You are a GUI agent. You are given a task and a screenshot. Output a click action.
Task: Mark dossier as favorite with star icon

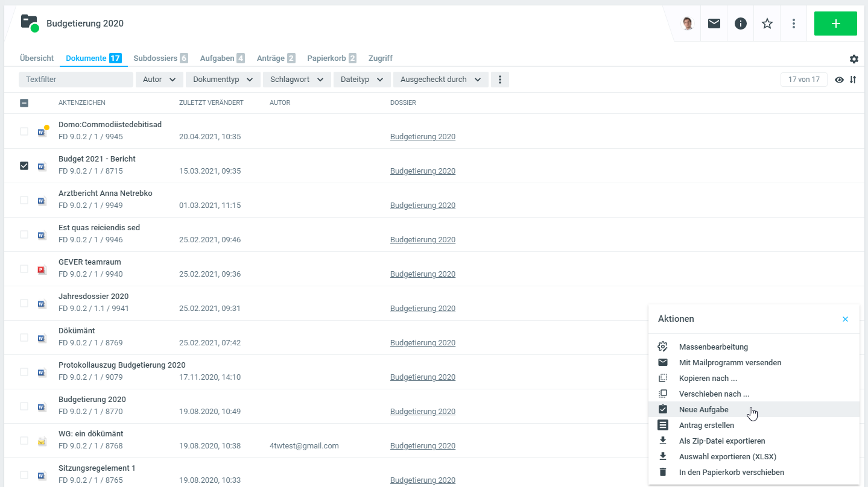(x=767, y=24)
